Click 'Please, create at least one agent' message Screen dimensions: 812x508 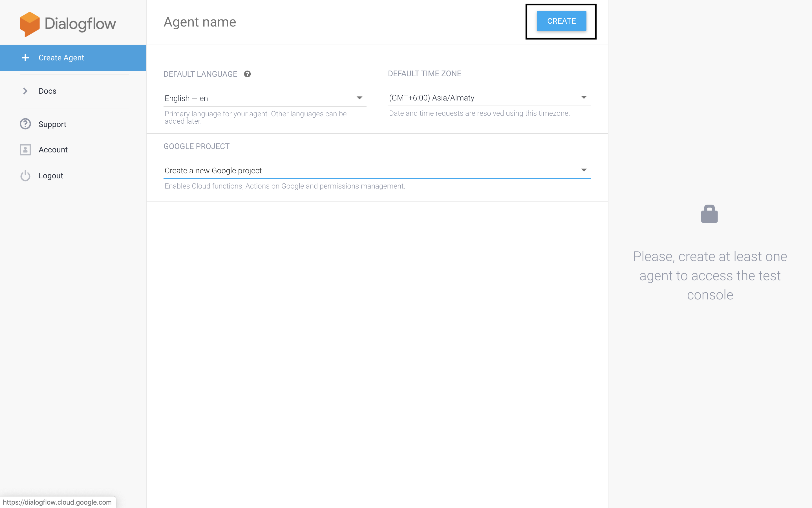(710, 275)
